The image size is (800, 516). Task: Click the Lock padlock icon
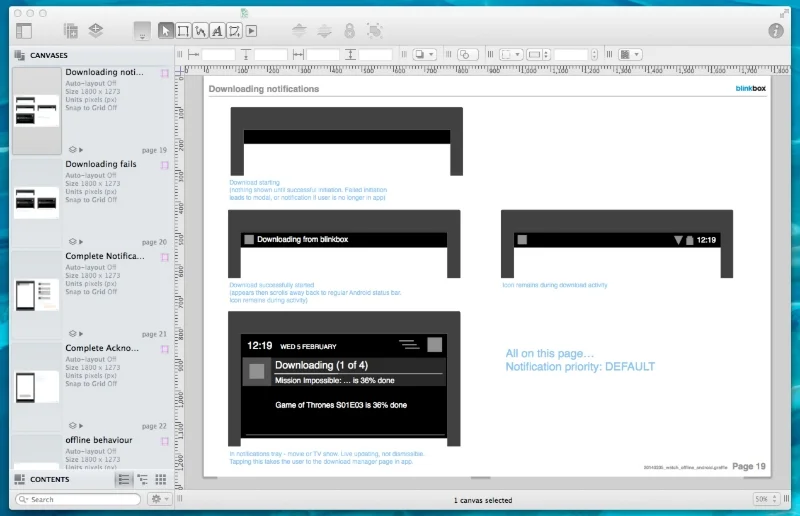tap(349, 31)
